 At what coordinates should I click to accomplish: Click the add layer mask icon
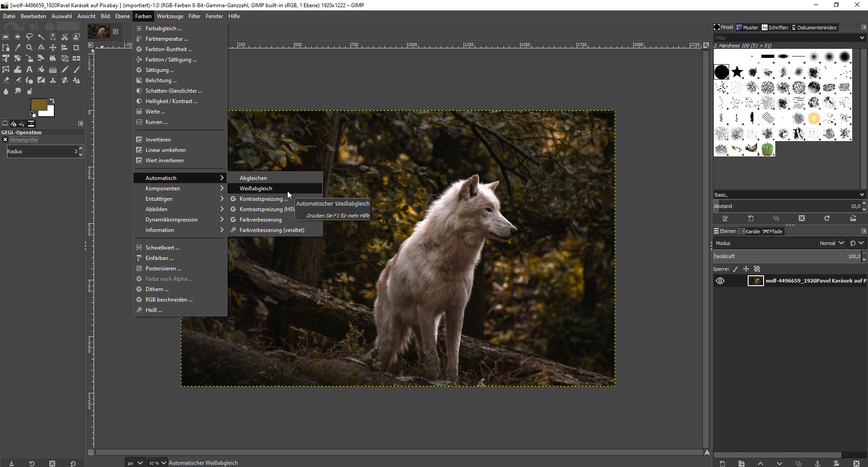coord(836,463)
